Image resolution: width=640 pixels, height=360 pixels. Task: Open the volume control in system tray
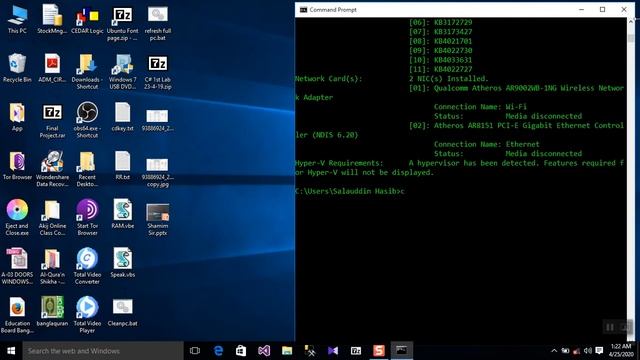(588, 351)
